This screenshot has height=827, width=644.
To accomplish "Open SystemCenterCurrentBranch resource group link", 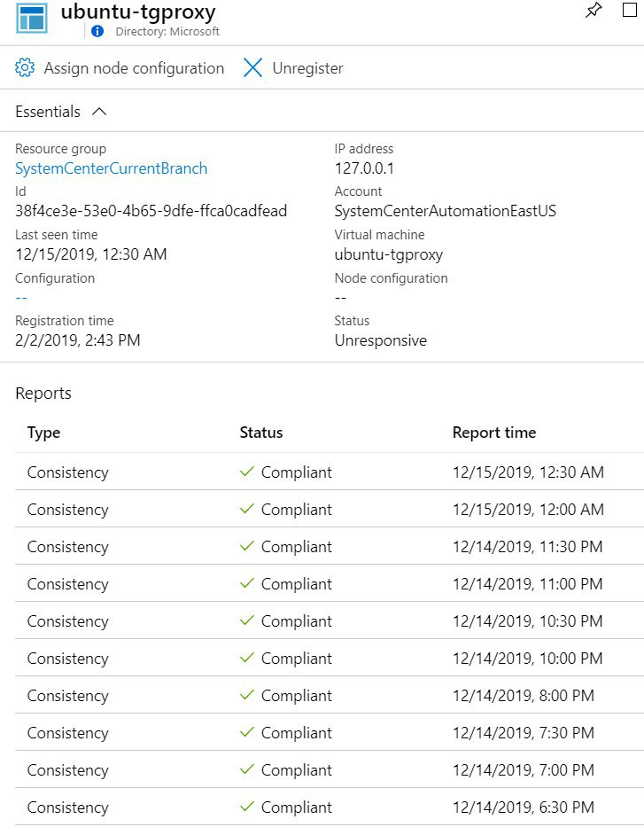I will click(112, 168).
